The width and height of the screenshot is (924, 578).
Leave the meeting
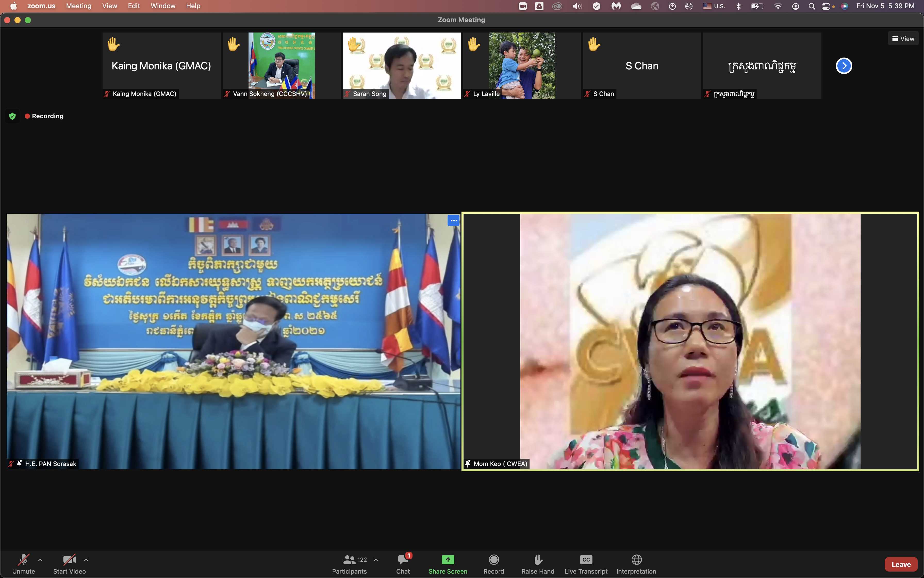pyautogui.click(x=901, y=564)
